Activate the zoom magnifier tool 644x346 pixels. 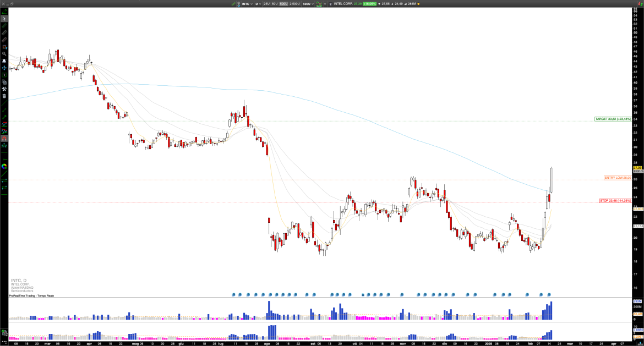click(x=4, y=53)
